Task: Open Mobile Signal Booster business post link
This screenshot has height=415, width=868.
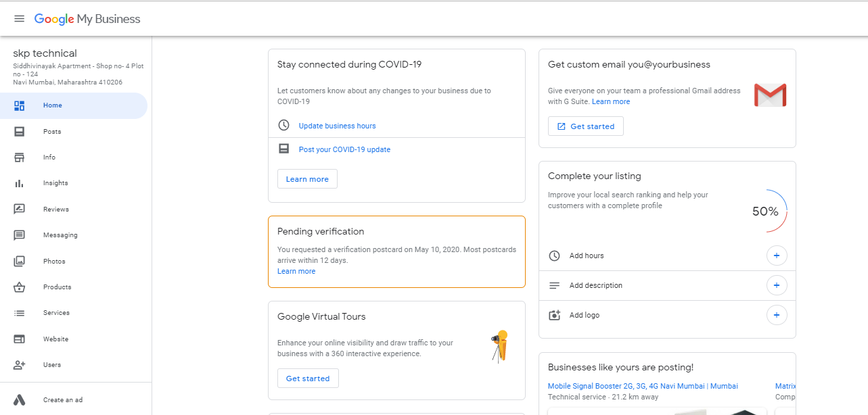Action: click(x=643, y=386)
